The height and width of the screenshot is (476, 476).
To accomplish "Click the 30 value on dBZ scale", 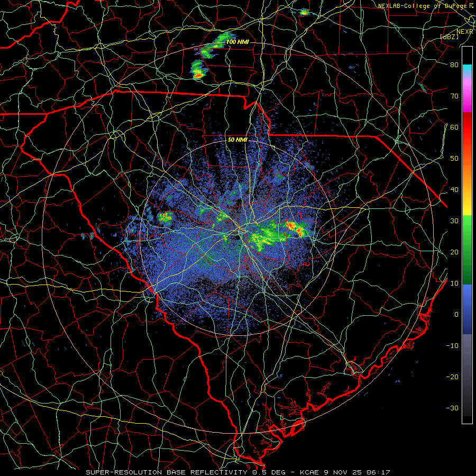I will tap(454, 221).
